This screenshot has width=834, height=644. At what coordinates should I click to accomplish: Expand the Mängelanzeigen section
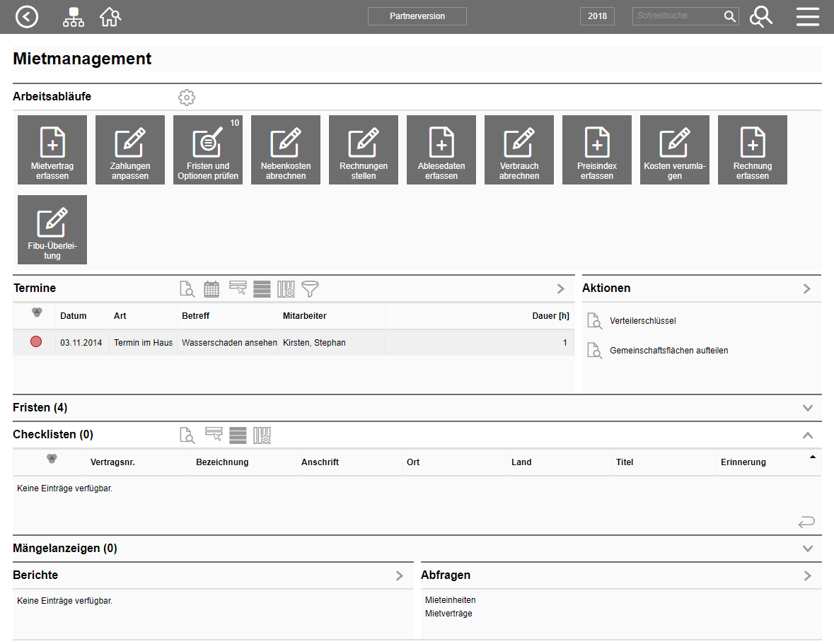pos(808,549)
